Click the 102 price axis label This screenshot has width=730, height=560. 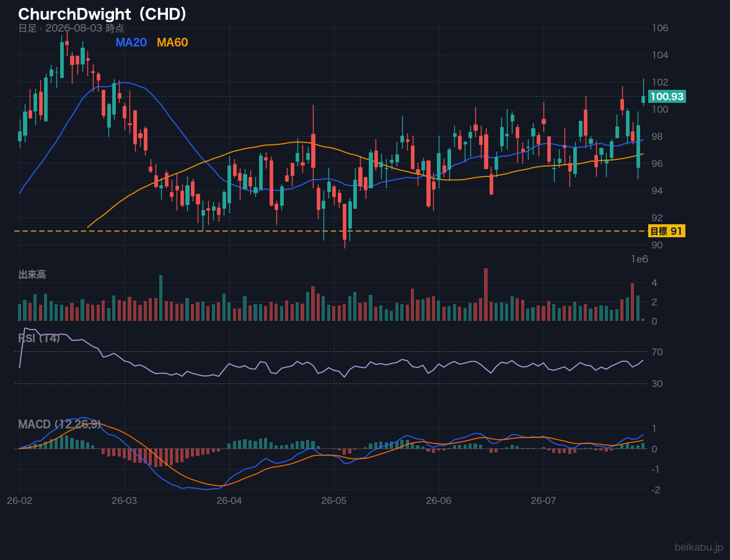[660, 82]
